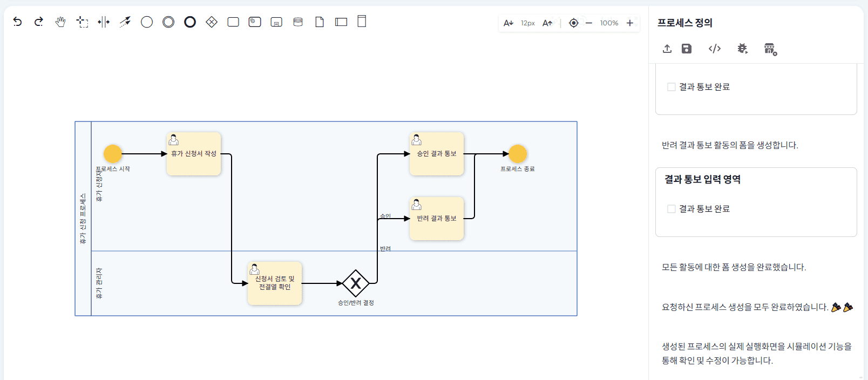The width and height of the screenshot is (868, 380).
Task: Zoom in with the plus button
Action: click(629, 23)
